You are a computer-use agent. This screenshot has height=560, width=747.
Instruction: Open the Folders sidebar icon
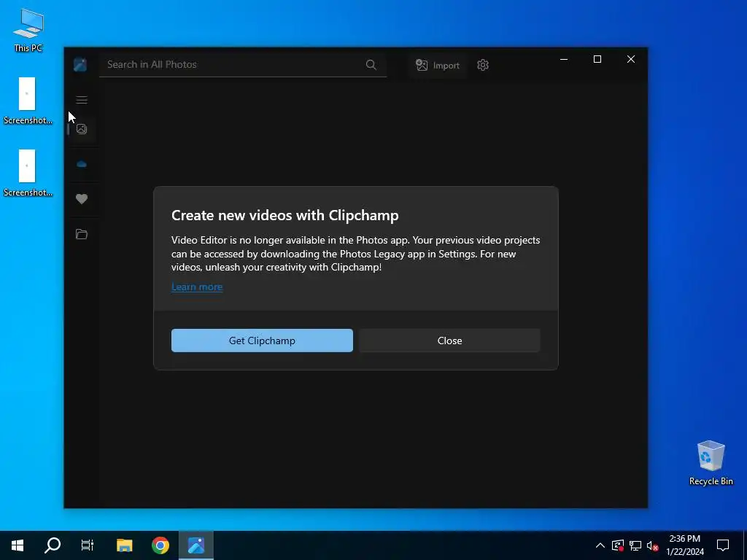[x=82, y=234]
